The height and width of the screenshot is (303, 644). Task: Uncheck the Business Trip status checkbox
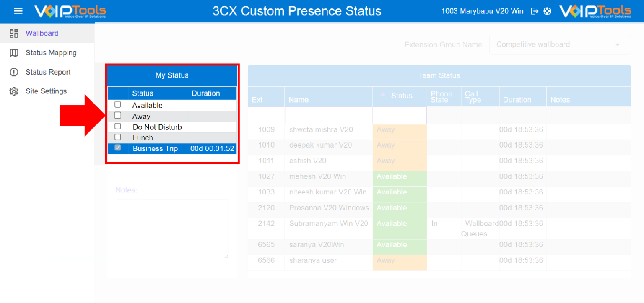pos(117,148)
